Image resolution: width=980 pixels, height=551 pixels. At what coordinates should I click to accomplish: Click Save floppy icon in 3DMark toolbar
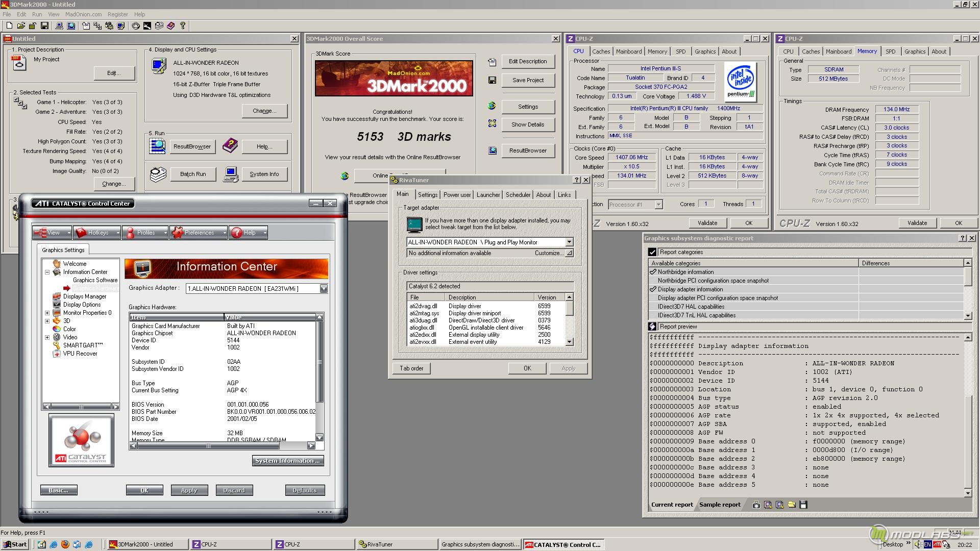(44, 26)
